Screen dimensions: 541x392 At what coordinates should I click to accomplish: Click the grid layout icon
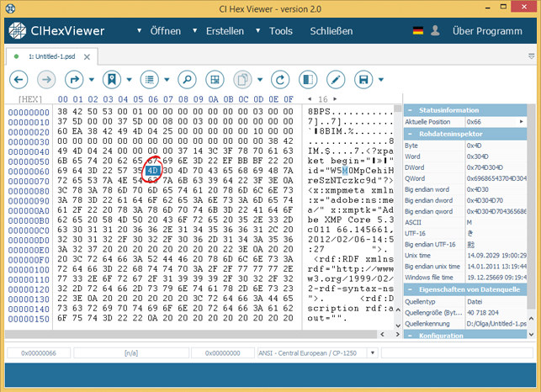pos(215,80)
